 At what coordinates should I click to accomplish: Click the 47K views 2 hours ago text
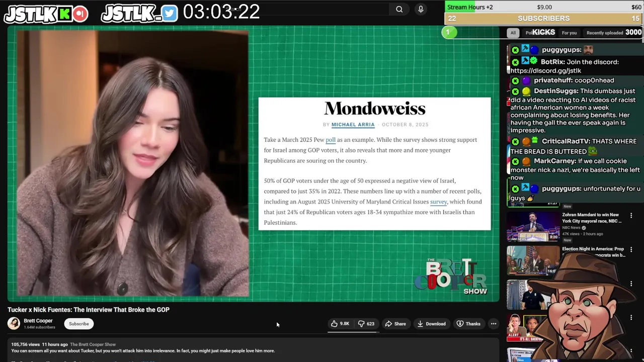(583, 234)
